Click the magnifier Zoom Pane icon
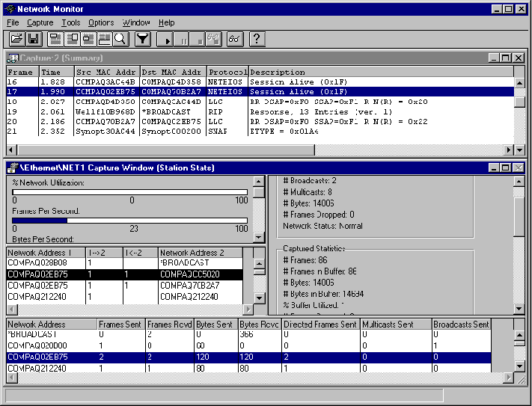 pos(120,39)
